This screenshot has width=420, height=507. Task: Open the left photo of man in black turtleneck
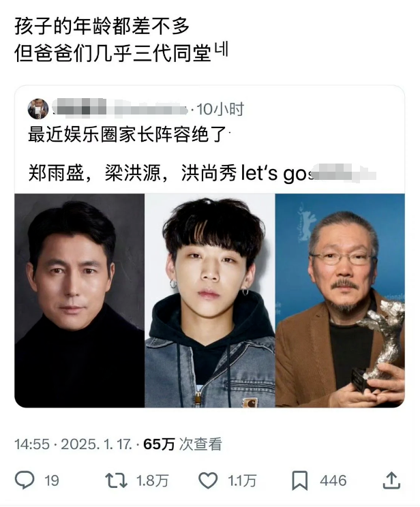(x=80, y=301)
